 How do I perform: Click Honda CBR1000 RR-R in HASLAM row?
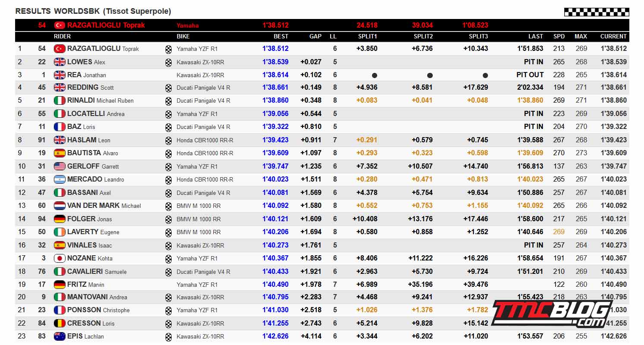tap(205, 140)
